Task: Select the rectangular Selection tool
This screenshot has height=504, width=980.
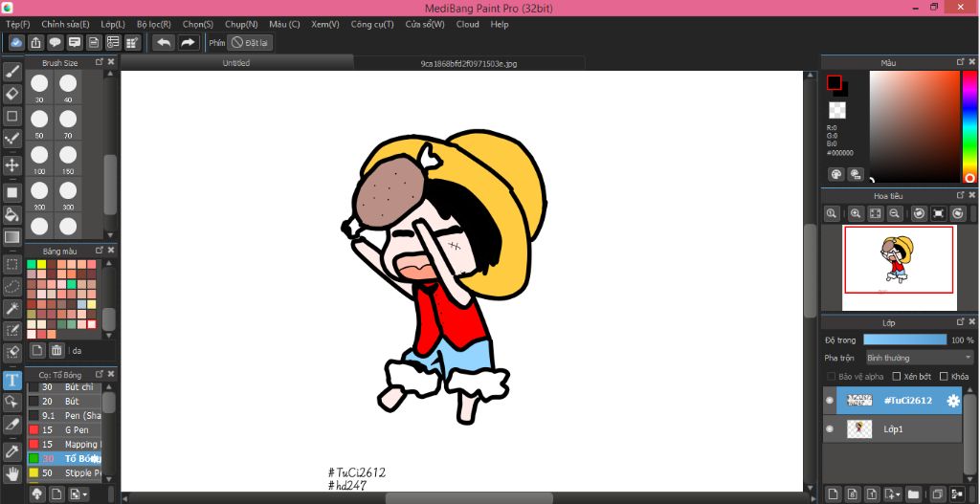Action: tap(11, 264)
